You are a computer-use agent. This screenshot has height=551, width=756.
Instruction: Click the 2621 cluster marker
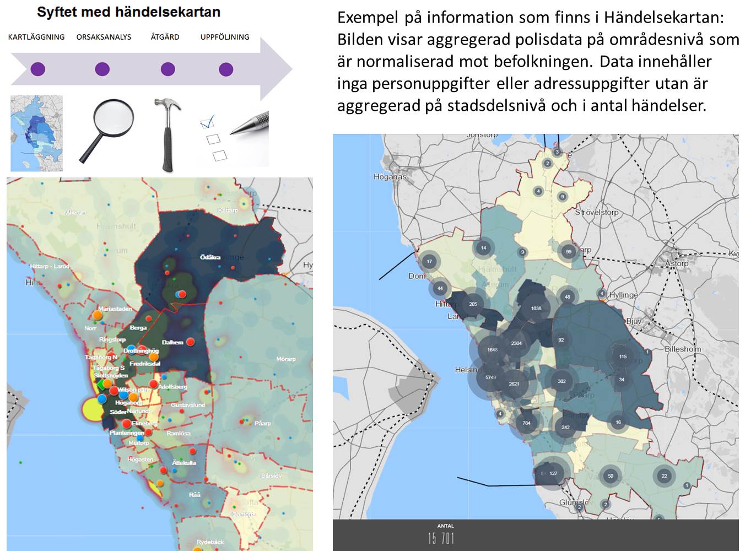(514, 383)
